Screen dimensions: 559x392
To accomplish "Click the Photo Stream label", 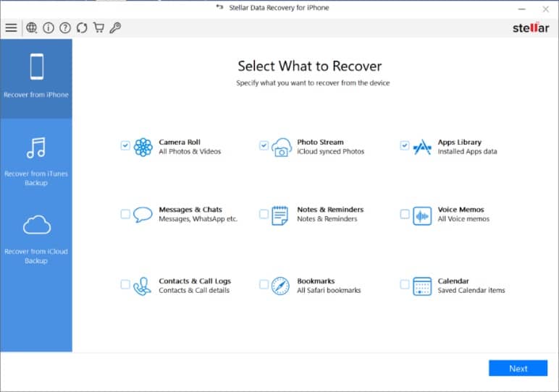I will click(x=321, y=142).
